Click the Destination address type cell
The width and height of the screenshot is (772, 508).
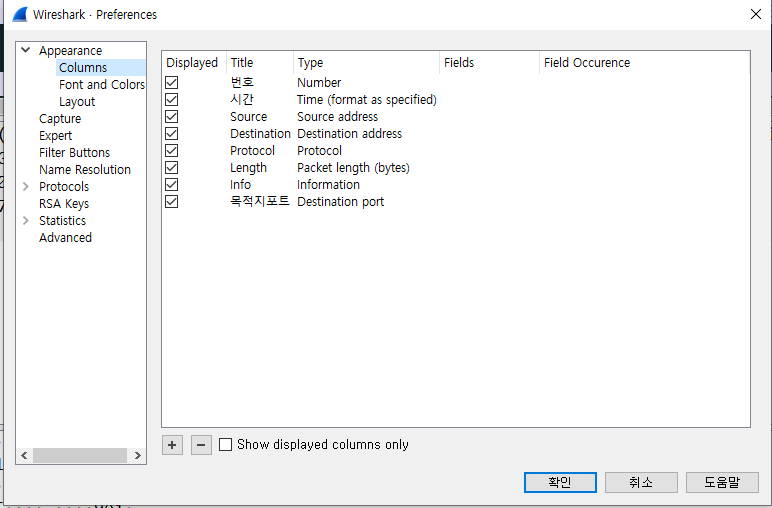pos(350,133)
